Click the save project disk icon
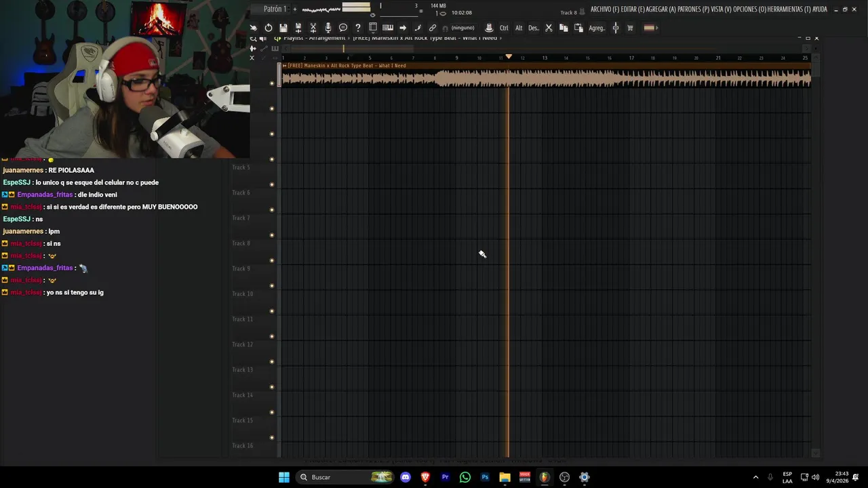Viewport: 868px width, 488px height. [x=283, y=28]
